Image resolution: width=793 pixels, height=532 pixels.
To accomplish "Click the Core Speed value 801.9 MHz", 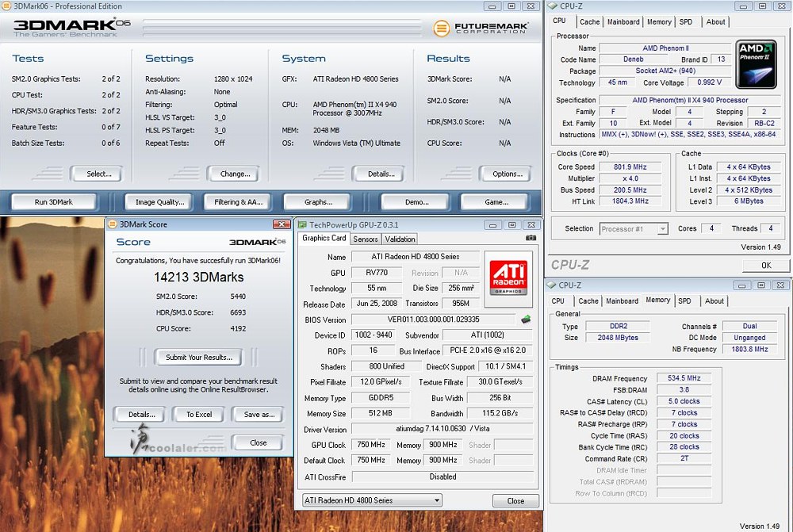I will click(630, 166).
